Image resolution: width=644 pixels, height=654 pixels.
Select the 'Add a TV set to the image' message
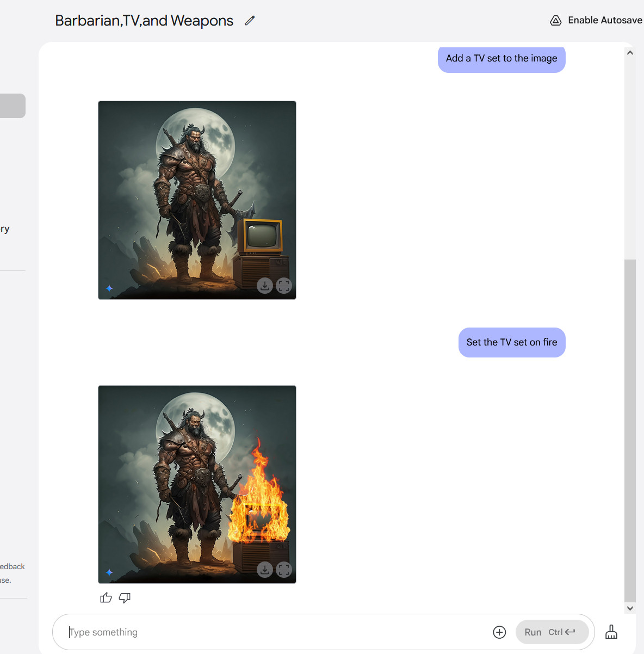coord(501,59)
